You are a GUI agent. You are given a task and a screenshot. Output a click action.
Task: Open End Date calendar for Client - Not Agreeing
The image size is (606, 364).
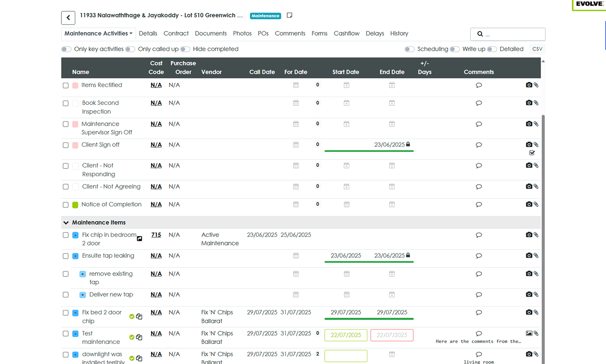coord(392,187)
